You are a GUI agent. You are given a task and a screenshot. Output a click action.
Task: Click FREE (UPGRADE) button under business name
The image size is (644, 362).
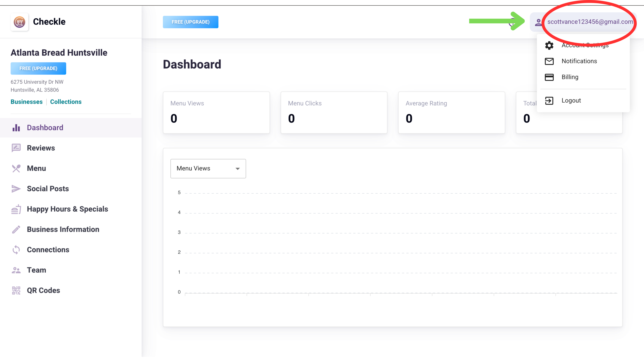(x=38, y=68)
